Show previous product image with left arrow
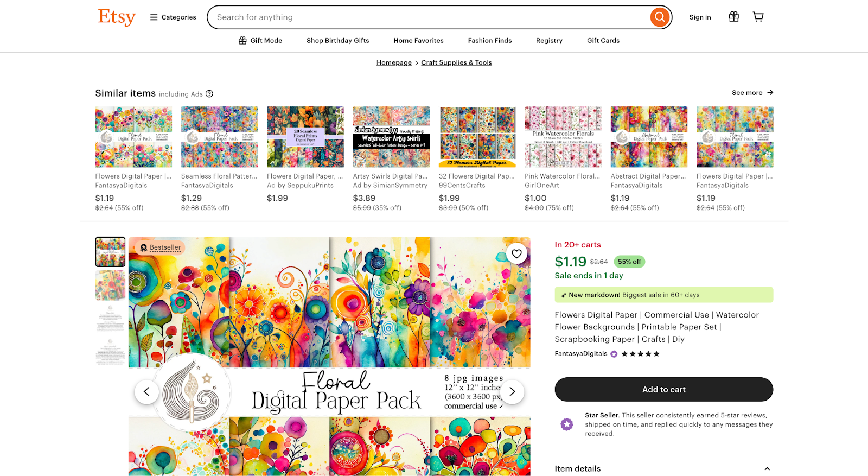The image size is (868, 476). click(x=146, y=391)
